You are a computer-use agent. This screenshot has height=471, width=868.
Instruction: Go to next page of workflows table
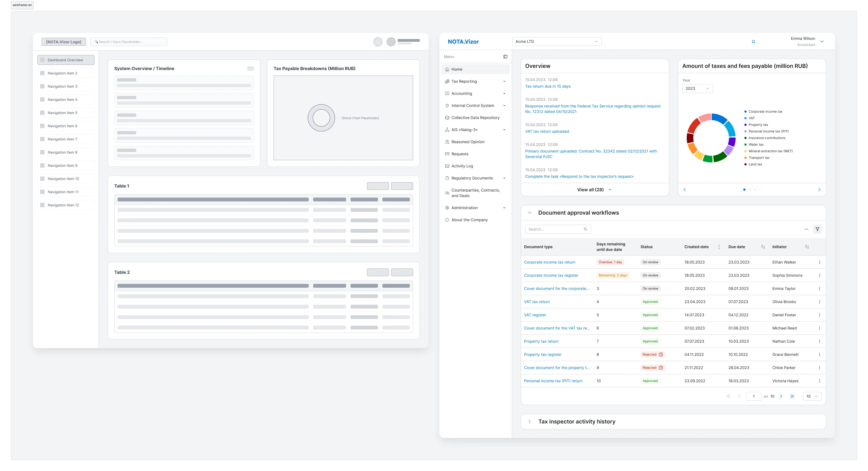coord(781,396)
